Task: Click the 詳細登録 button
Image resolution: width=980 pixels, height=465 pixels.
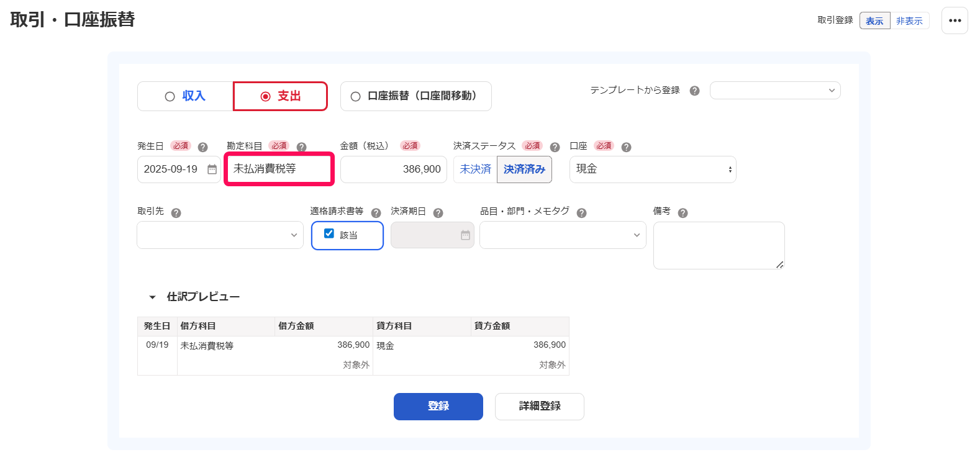Action: (x=540, y=407)
